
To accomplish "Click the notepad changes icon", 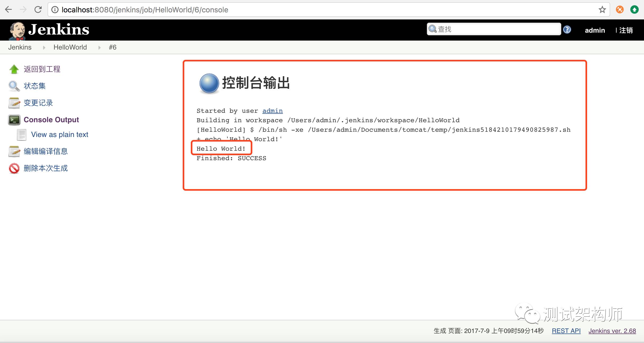I will 14,103.
